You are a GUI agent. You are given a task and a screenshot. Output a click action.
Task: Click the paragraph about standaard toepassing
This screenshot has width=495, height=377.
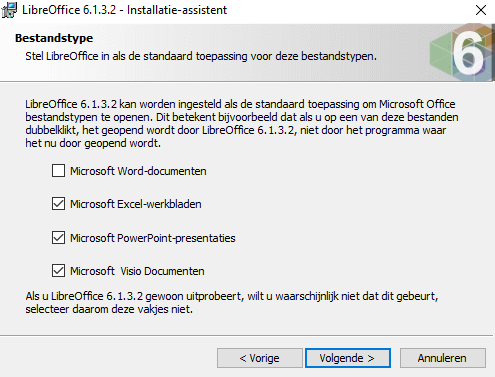pos(242,123)
